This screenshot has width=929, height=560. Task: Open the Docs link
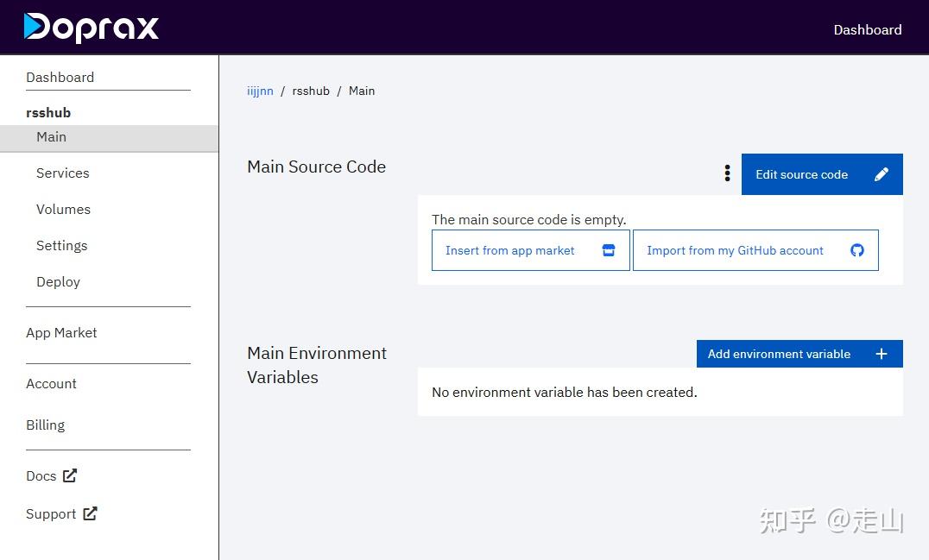tap(41, 476)
